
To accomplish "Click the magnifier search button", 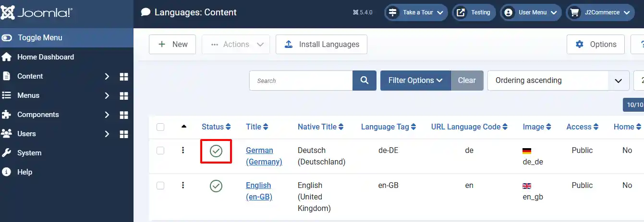I will point(365,81).
